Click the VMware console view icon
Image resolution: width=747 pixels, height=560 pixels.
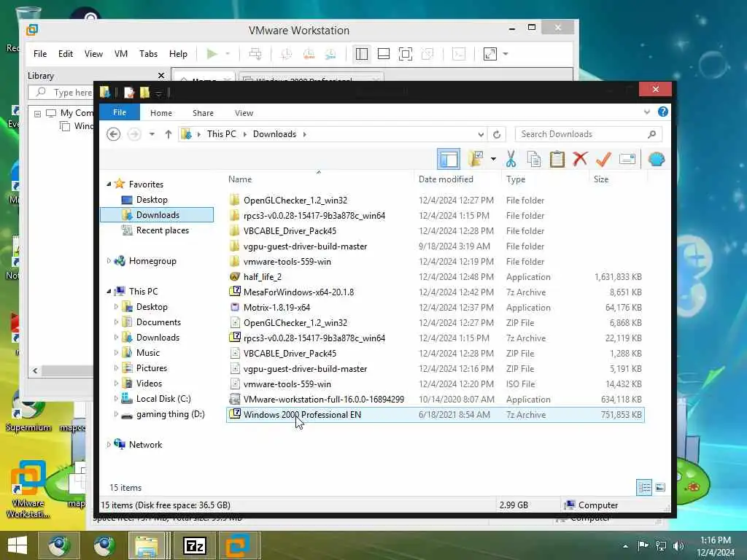click(458, 54)
